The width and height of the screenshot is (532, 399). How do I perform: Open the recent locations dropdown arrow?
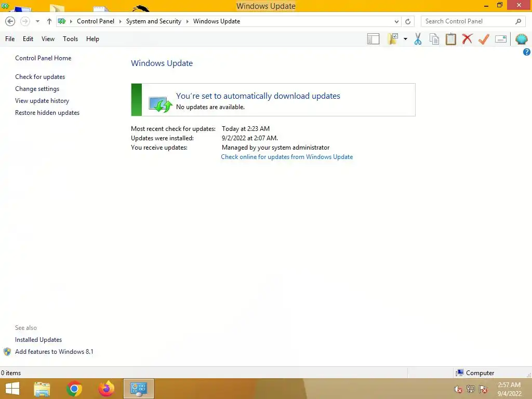point(37,21)
